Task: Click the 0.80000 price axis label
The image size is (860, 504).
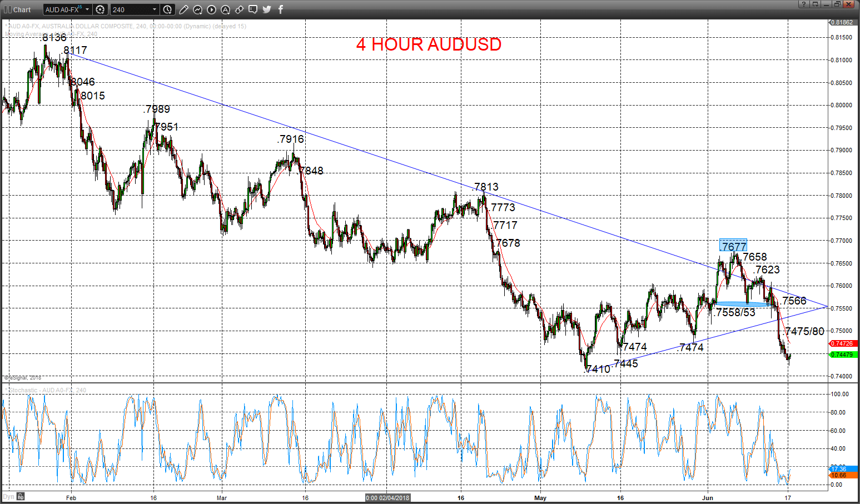Action: coord(841,105)
